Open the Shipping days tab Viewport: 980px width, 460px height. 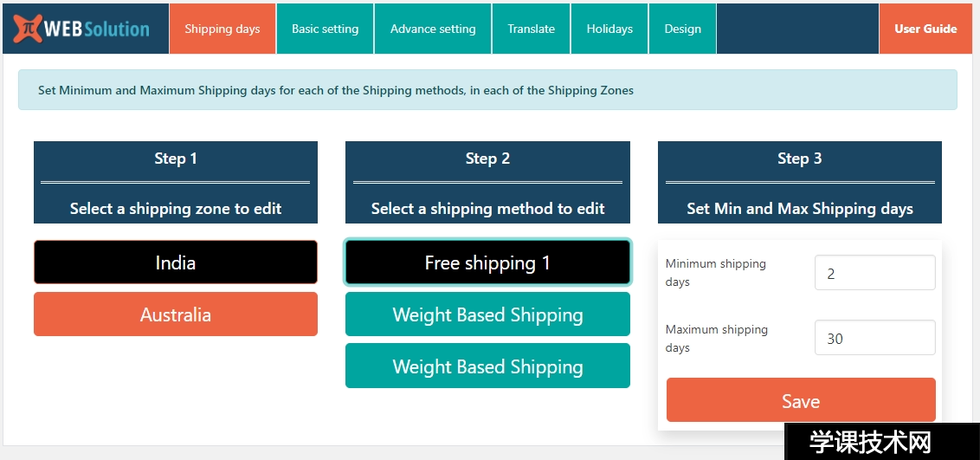(222, 29)
